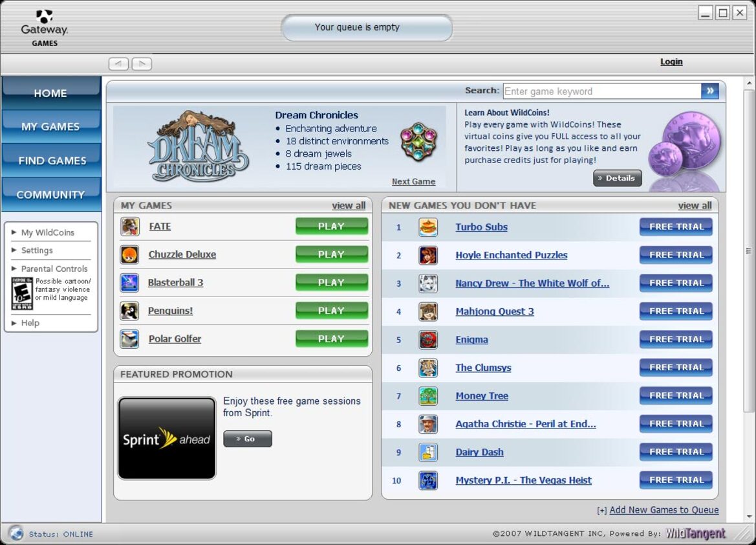Click the FATE game icon
The width and height of the screenshot is (756, 545).
point(130,227)
